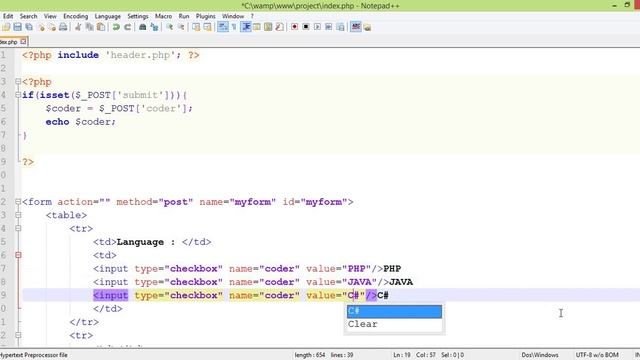The image size is (640, 360).
Task: Zoom in using the toolbar magnifier
Action: coord(169,27)
